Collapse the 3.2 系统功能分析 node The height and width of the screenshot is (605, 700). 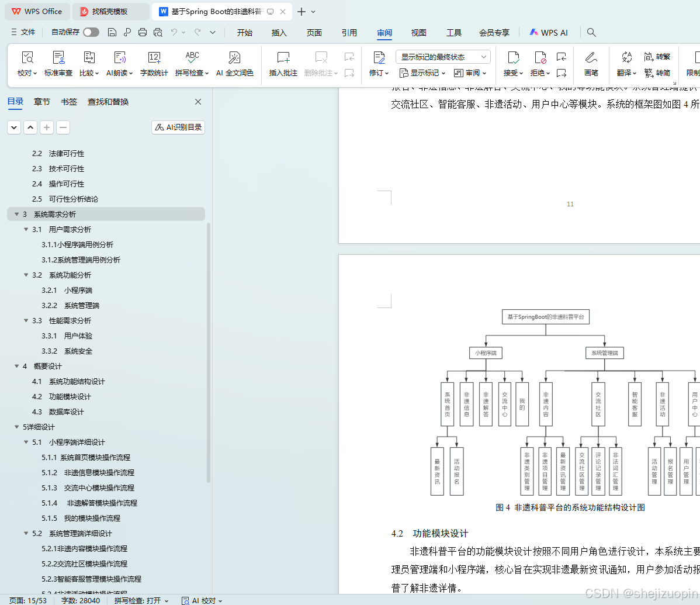tap(26, 275)
